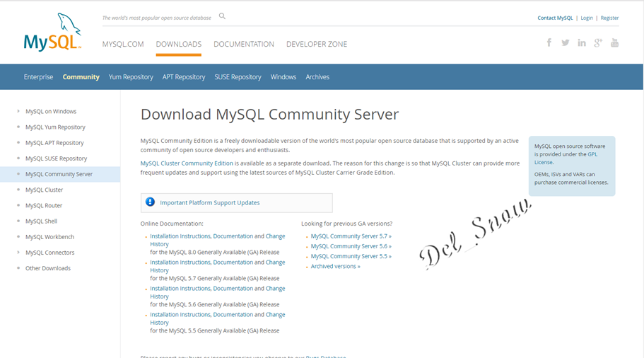Open the MYSQL.COM top menu
The width and height of the screenshot is (644, 358).
pyautogui.click(x=123, y=44)
